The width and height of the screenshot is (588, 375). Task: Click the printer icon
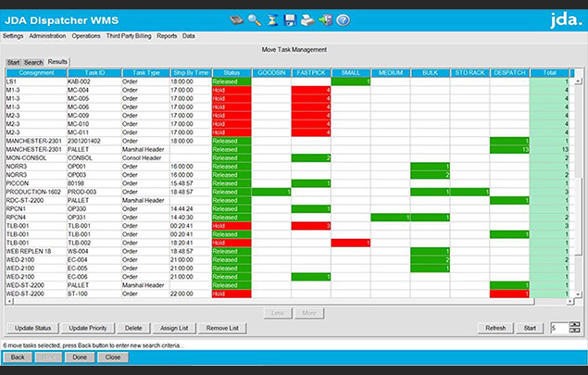click(x=307, y=20)
